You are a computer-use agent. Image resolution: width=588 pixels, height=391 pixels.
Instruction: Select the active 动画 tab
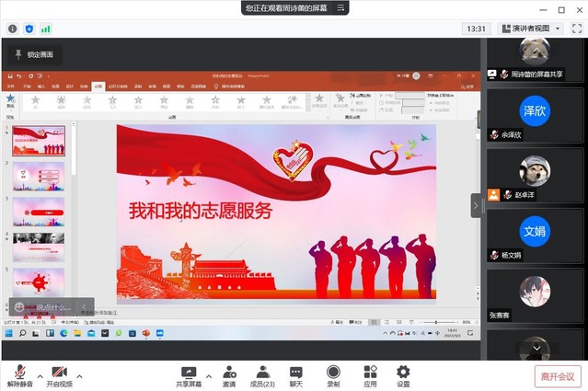tap(98, 86)
